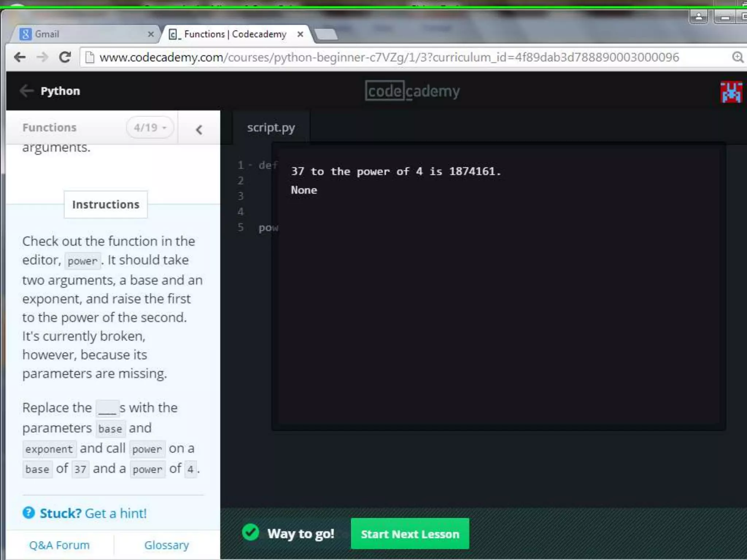Click the Python course title
747x560 pixels.
click(60, 91)
